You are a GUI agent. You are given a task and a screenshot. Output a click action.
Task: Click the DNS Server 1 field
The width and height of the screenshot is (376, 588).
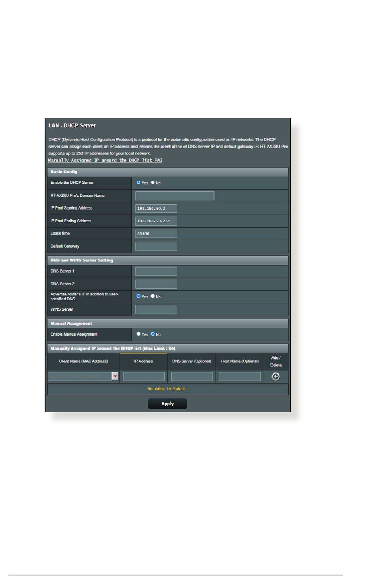pos(156,271)
